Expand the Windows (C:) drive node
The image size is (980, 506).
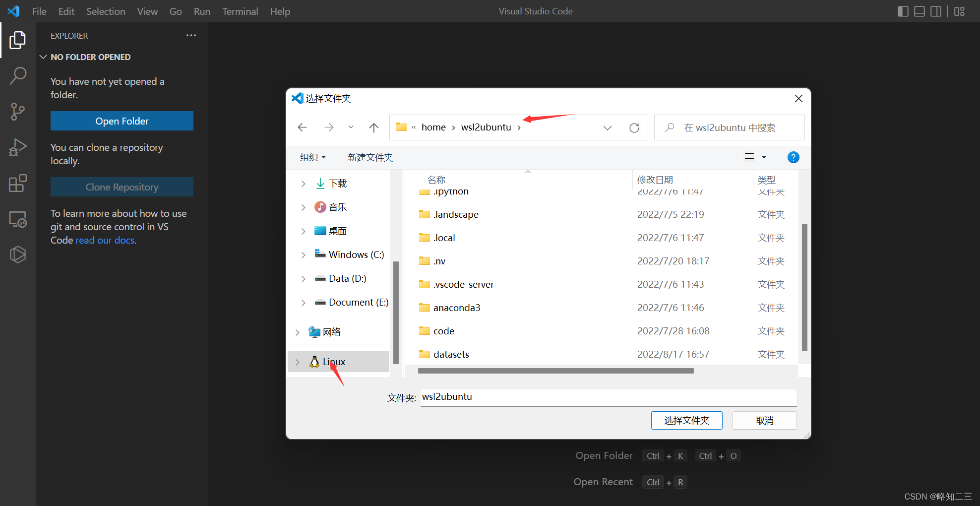coord(303,255)
